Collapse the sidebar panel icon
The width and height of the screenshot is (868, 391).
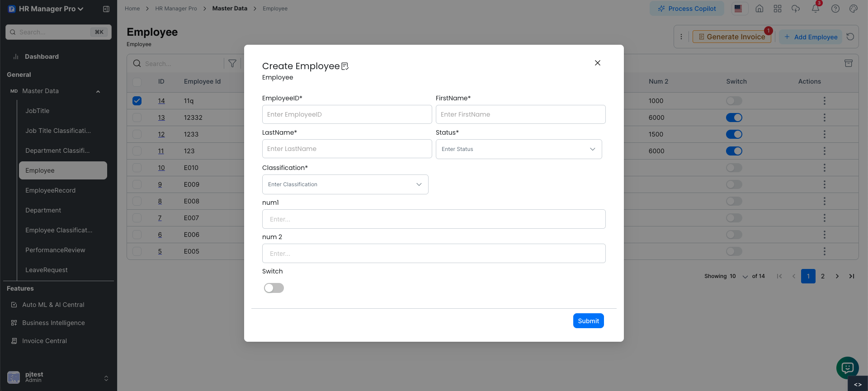point(106,9)
